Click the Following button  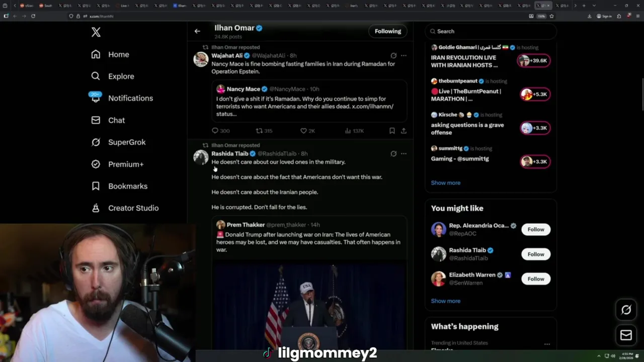pyautogui.click(x=387, y=31)
